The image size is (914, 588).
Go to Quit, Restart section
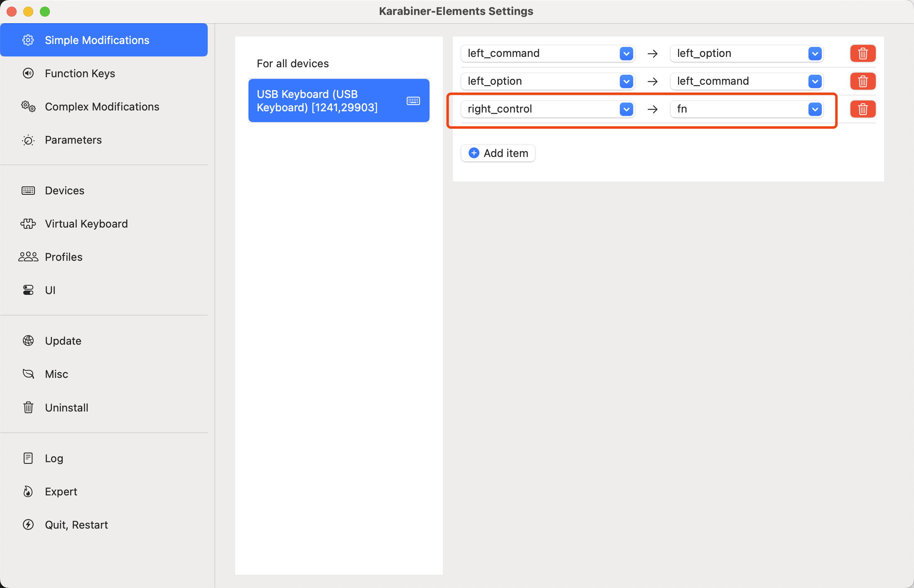point(76,525)
